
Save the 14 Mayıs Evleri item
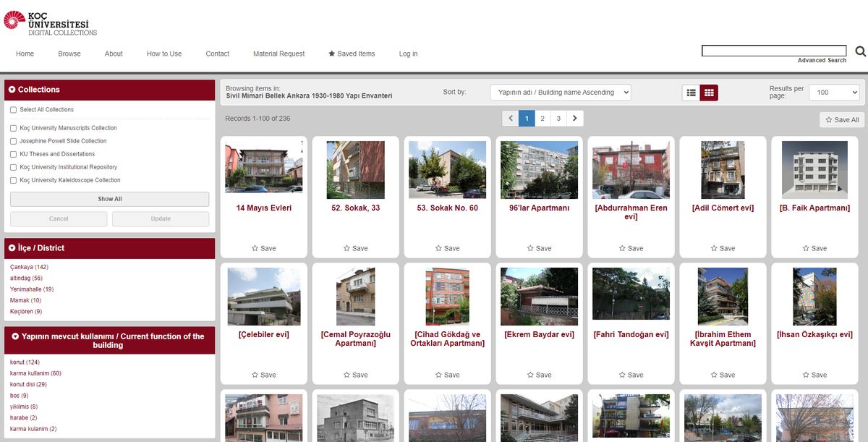point(263,248)
